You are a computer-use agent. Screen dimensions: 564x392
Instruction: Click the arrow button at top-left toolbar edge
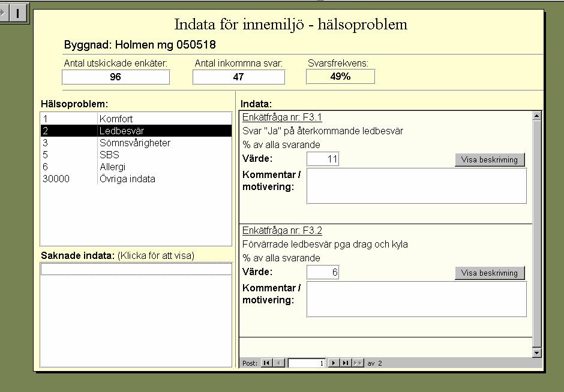pyautogui.click(x=4, y=13)
